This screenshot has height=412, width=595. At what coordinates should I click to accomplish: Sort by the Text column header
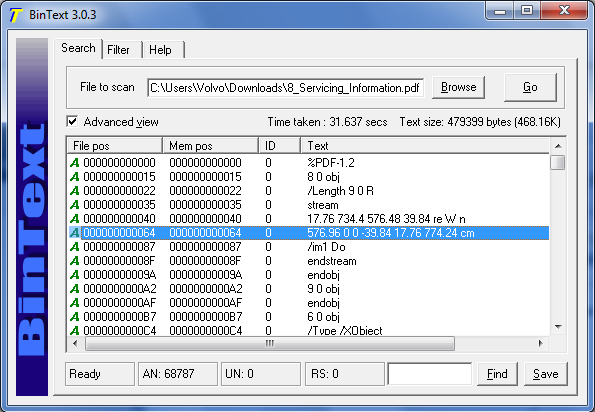[x=425, y=146]
